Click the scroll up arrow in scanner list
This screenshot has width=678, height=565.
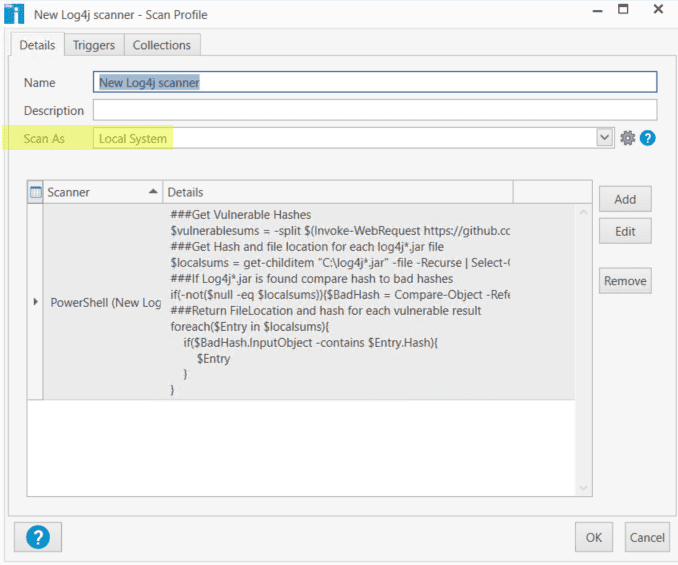(x=583, y=212)
